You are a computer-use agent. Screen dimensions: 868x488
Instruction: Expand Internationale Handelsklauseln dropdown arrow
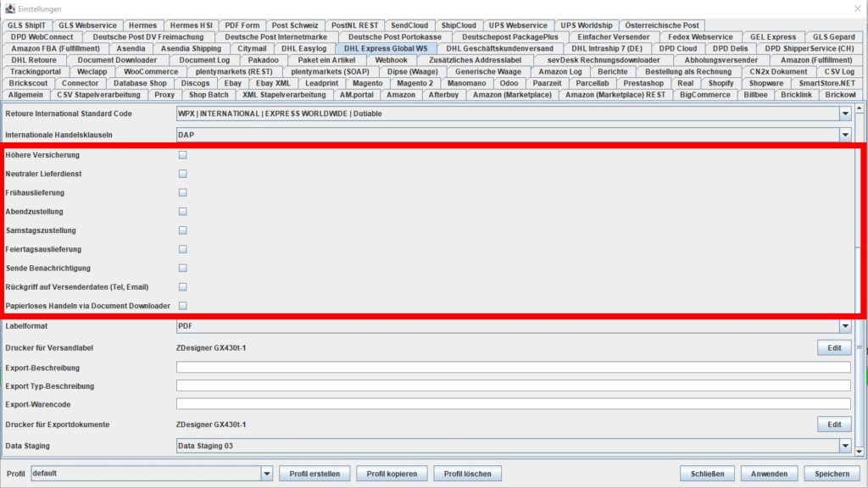[x=845, y=135]
